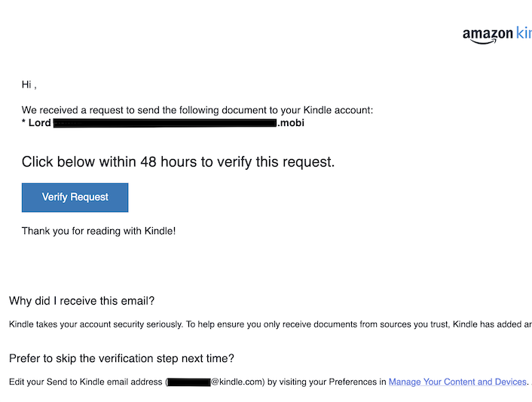Click the redacted document filename bar
Image resolution: width=532 pixels, height=402 pixels.
coord(165,122)
